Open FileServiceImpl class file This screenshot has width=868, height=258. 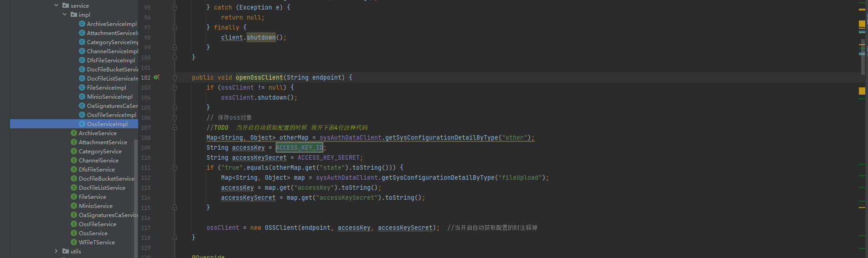point(107,87)
